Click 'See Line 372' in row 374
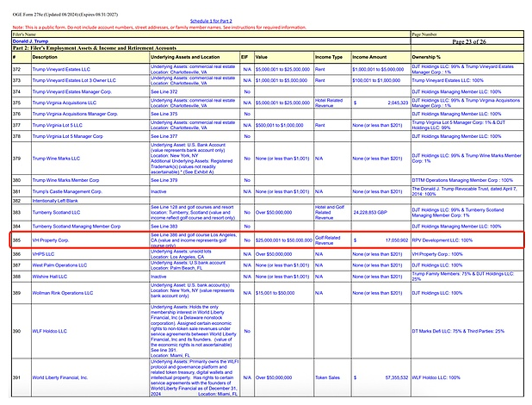This screenshot has width=532, height=405. click(x=164, y=91)
